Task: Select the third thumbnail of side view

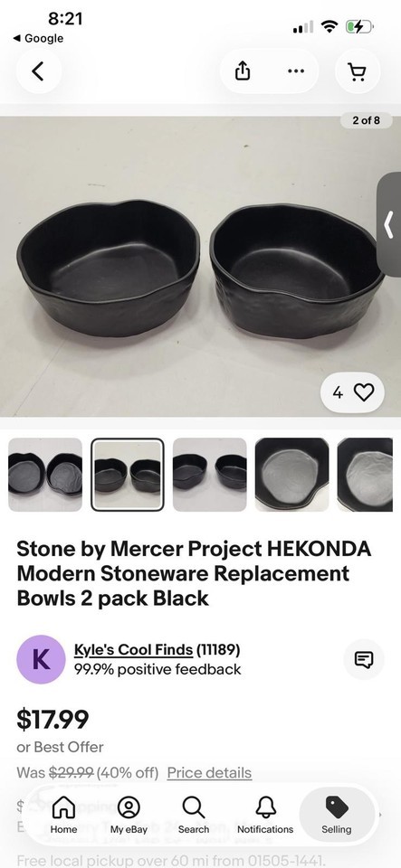Action: tap(209, 475)
